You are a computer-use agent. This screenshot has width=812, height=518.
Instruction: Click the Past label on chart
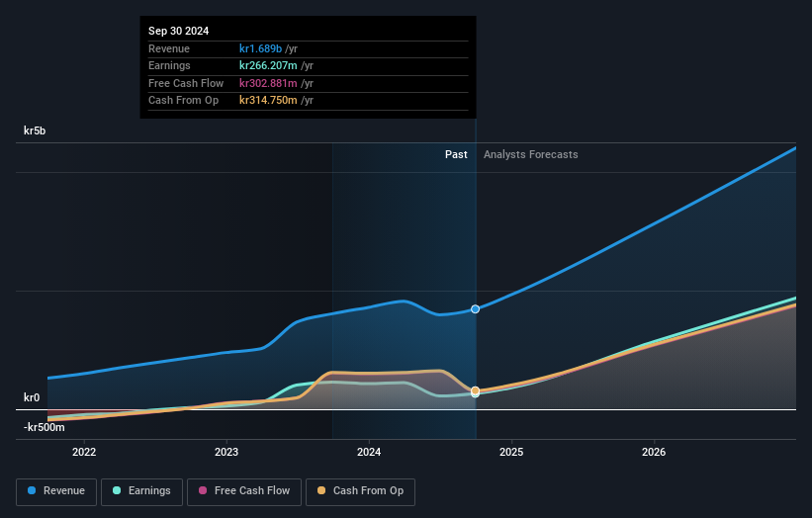click(456, 154)
